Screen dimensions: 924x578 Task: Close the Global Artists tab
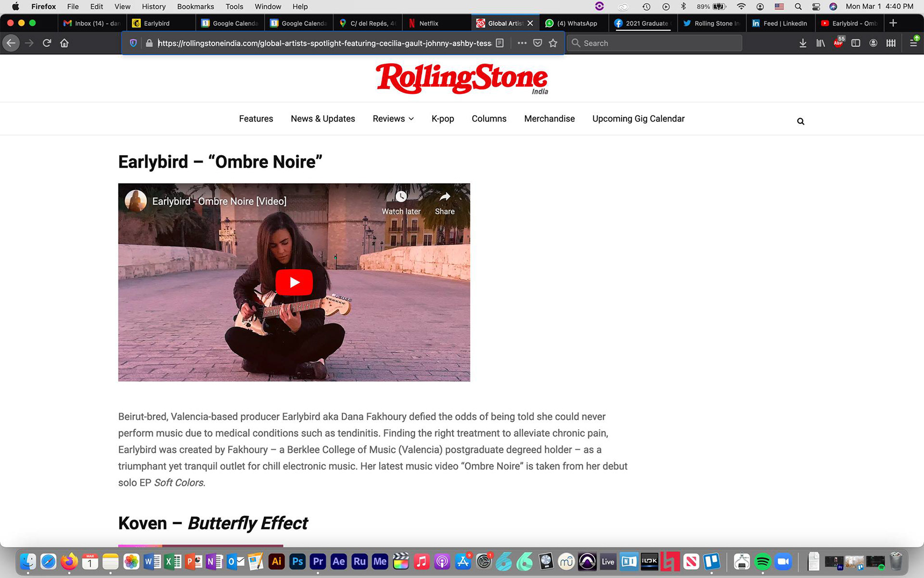(530, 23)
